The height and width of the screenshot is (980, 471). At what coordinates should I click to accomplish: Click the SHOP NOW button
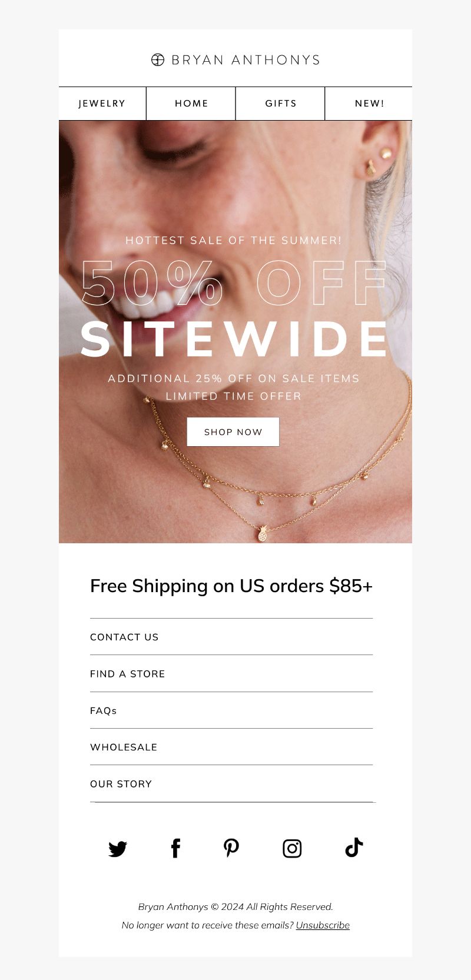click(233, 432)
